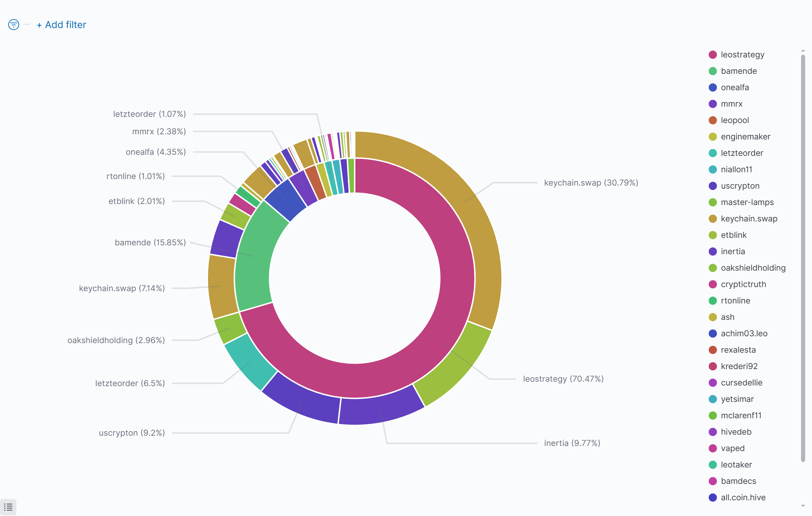Image resolution: width=812 pixels, height=516 pixels.
Task: Click the filter options circle icon
Action: point(14,25)
